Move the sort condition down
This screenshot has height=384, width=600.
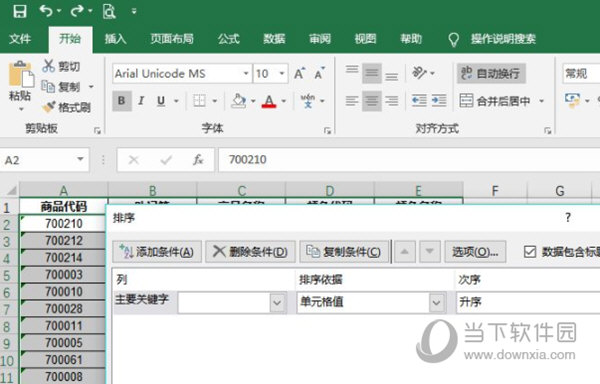(x=430, y=252)
